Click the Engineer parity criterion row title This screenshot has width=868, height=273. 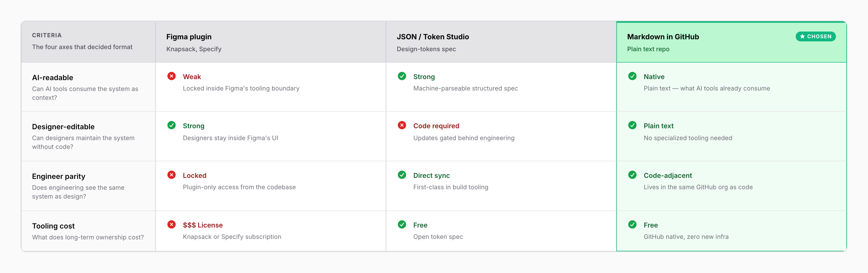(59, 176)
